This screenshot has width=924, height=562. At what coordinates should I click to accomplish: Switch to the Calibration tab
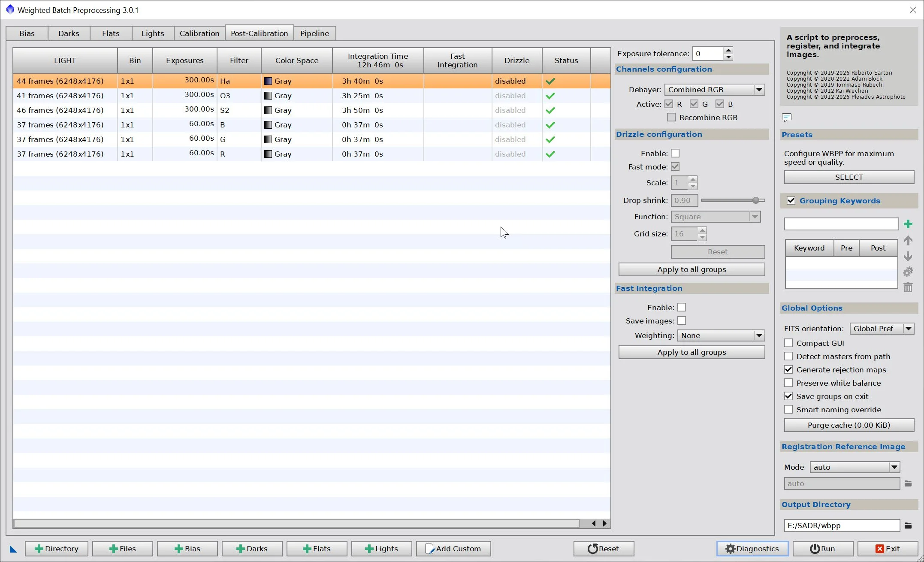coord(199,33)
